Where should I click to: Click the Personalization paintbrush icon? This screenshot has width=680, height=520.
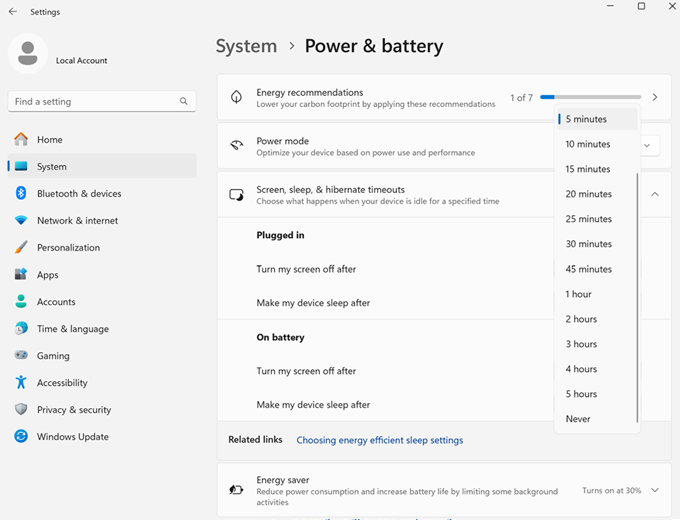(x=21, y=247)
